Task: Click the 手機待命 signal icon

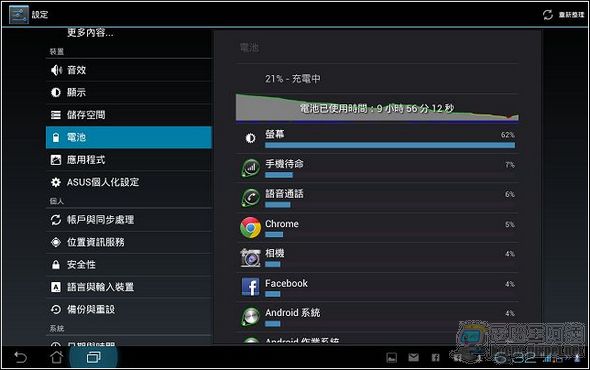Action: coord(251,168)
